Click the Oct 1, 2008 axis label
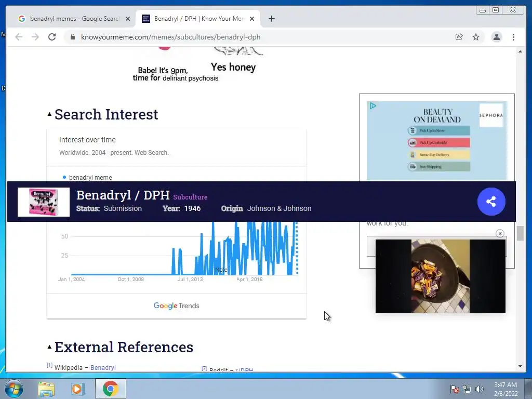Image resolution: width=532 pixels, height=399 pixels. pos(130,279)
